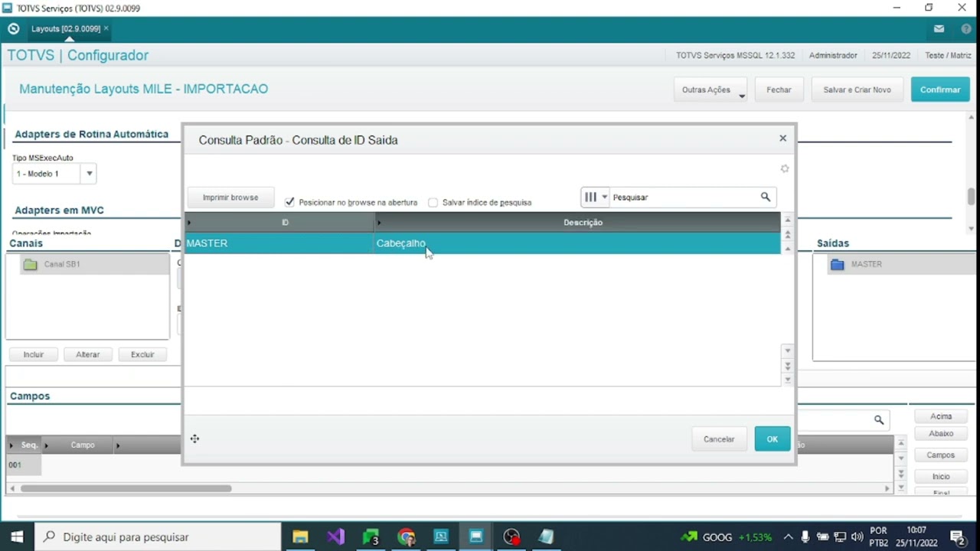Click the volume speaker tray icon

[857, 536]
